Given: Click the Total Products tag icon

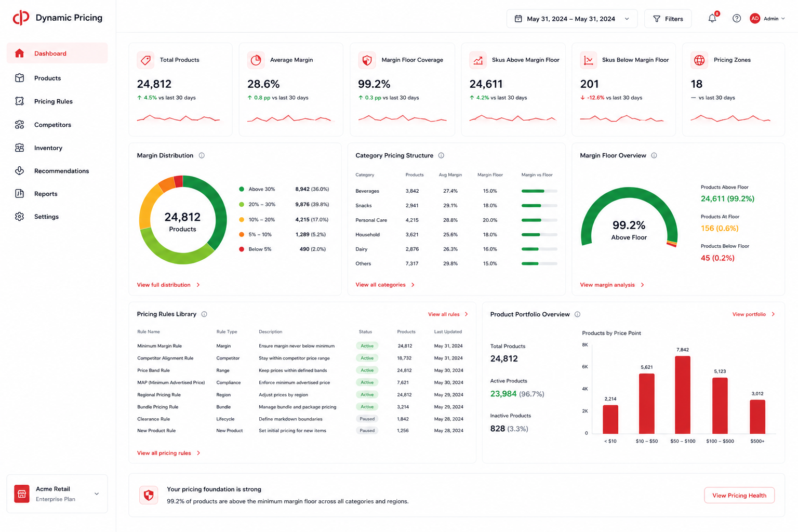Looking at the screenshot, I should tap(146, 60).
